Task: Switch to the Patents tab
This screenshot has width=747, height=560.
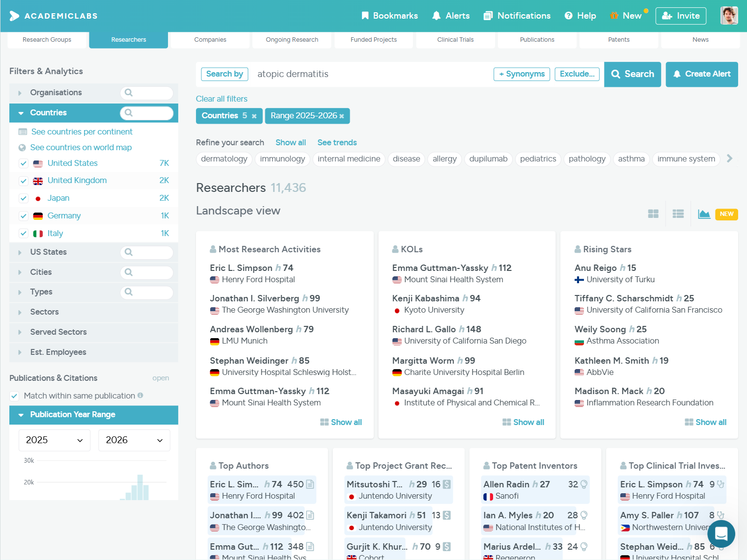Action: click(619, 40)
